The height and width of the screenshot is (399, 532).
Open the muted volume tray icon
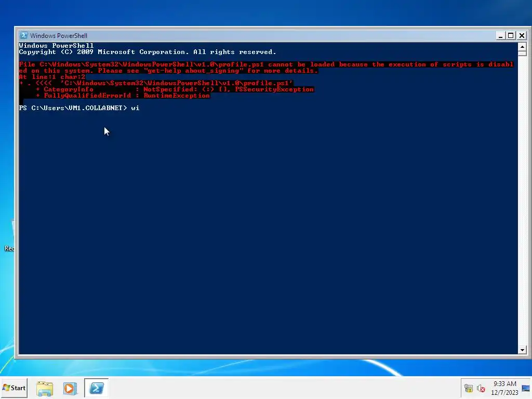481,388
